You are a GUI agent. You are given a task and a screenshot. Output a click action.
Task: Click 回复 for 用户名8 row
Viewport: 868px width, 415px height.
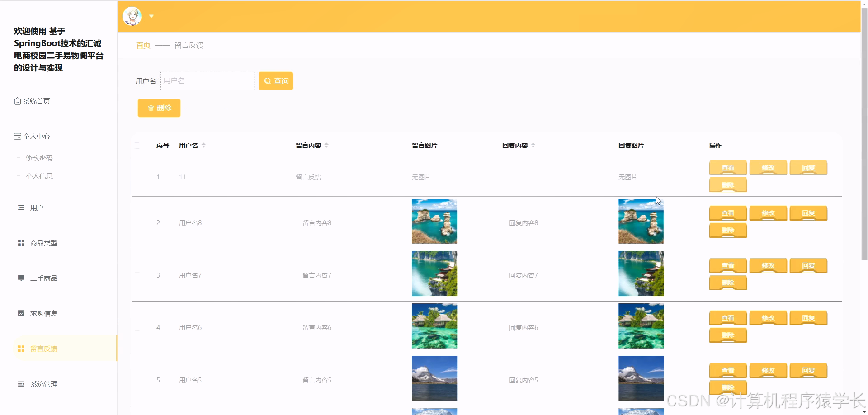click(x=808, y=213)
